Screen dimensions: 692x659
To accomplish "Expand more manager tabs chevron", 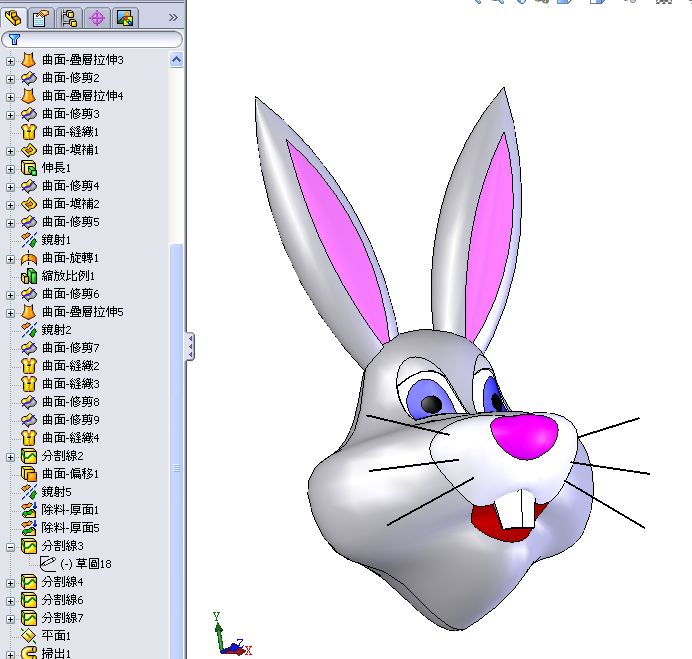I will (173, 18).
